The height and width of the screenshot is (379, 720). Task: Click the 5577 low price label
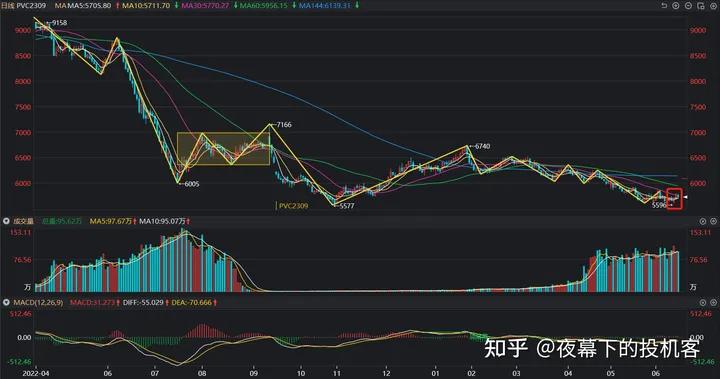(347, 206)
